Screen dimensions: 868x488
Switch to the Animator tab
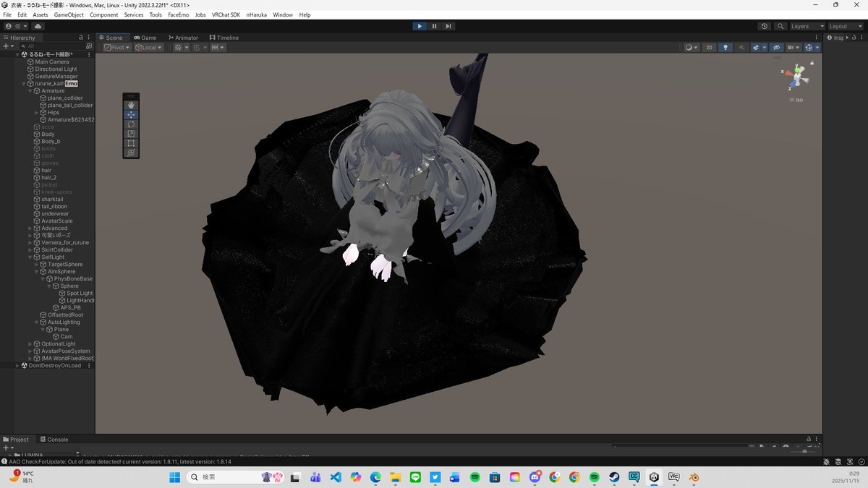[x=183, y=38]
